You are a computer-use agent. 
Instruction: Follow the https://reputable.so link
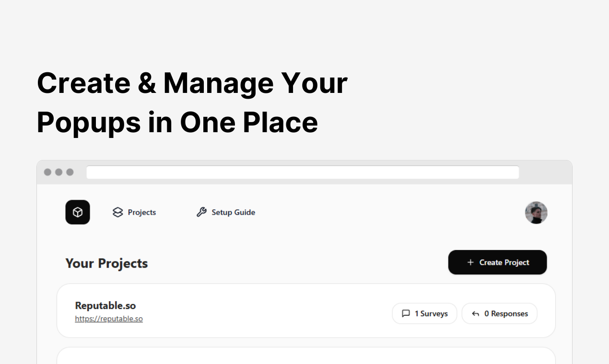point(109,318)
